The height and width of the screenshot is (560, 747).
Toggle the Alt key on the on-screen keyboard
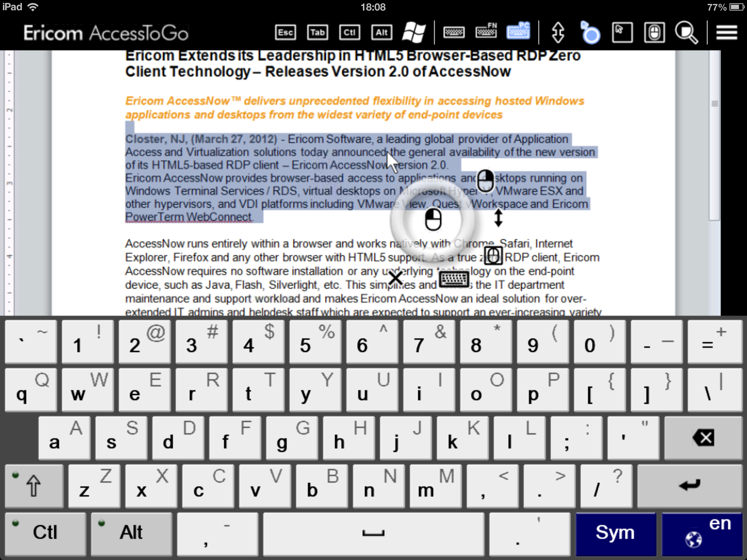(x=131, y=533)
